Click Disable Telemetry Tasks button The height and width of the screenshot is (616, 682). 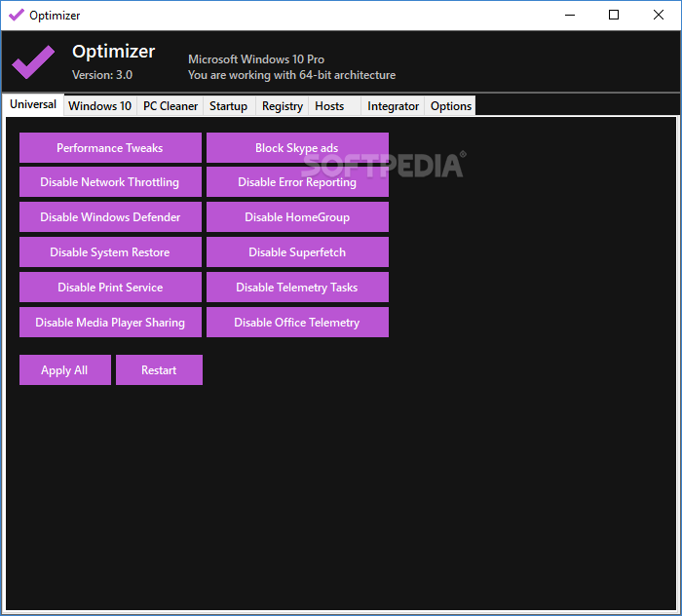[297, 288]
